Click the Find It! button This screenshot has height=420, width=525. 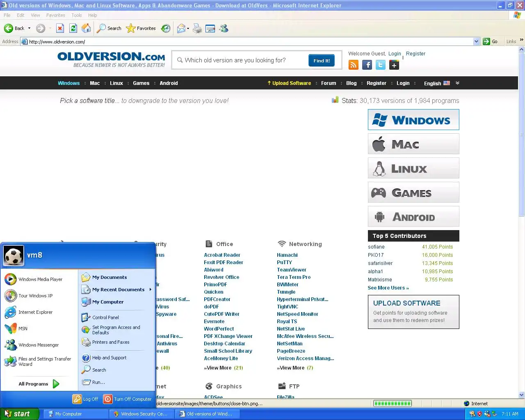coord(322,60)
